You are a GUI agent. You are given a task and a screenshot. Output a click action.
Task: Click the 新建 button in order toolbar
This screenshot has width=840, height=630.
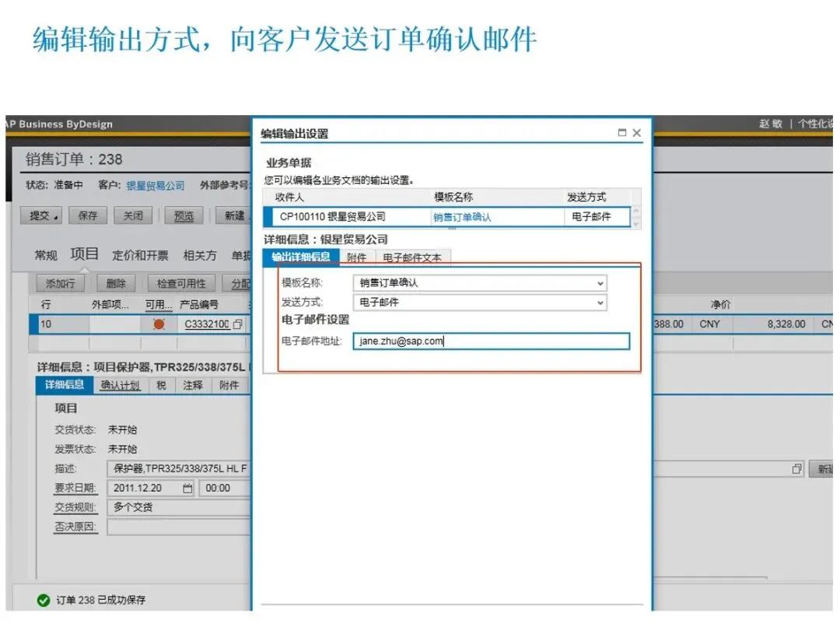233,216
